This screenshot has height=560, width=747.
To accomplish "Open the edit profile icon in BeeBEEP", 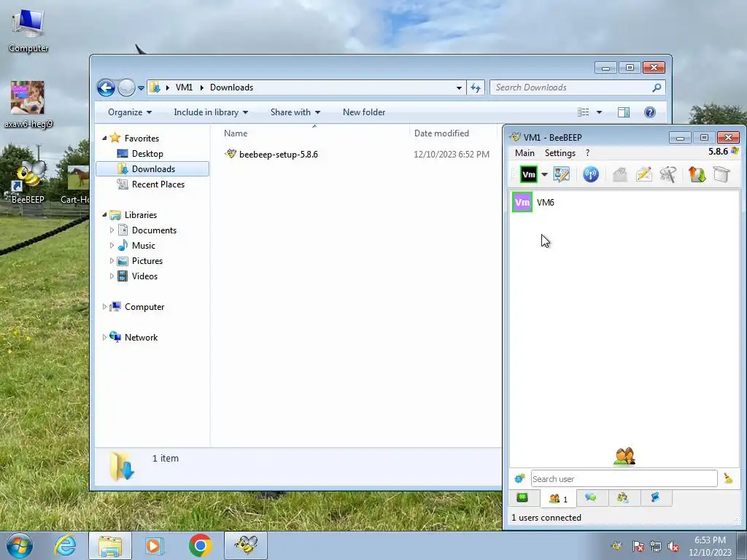I will 561,174.
